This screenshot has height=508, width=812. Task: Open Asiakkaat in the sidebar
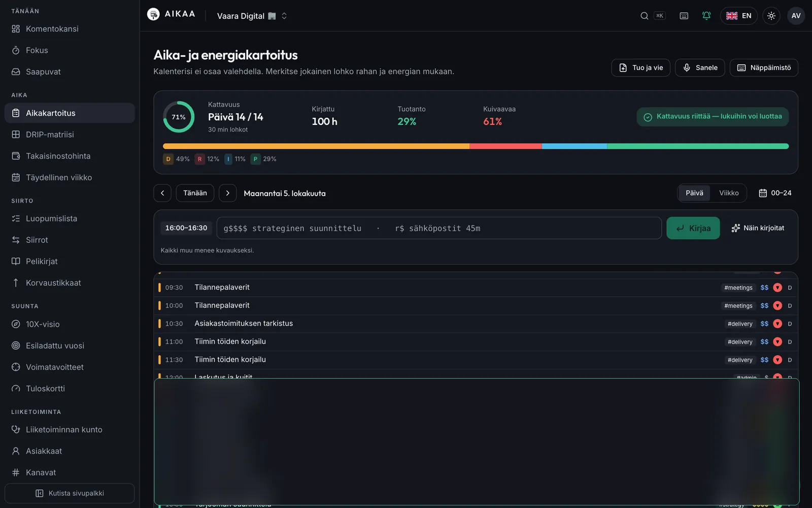coord(70,451)
